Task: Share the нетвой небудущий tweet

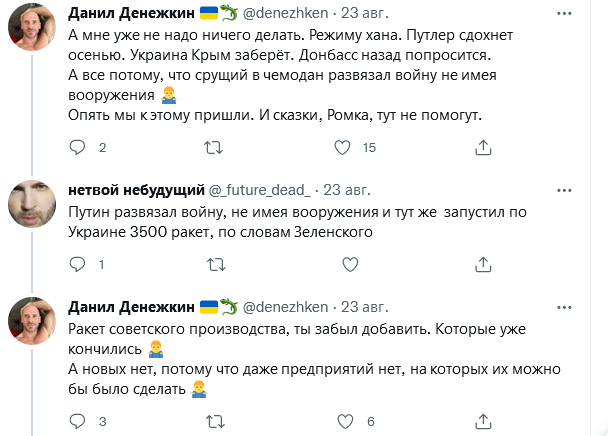Action: coord(483,264)
